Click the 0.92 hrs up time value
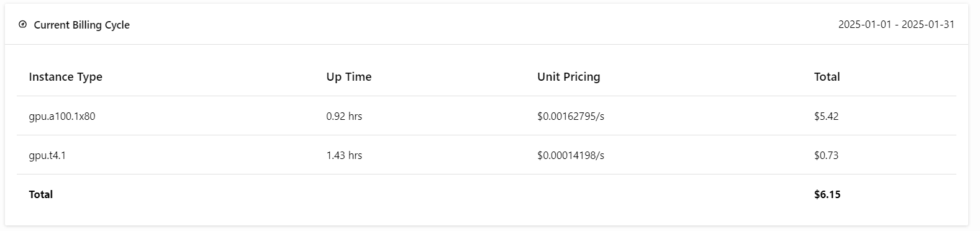The image size is (980, 231). coord(344,116)
